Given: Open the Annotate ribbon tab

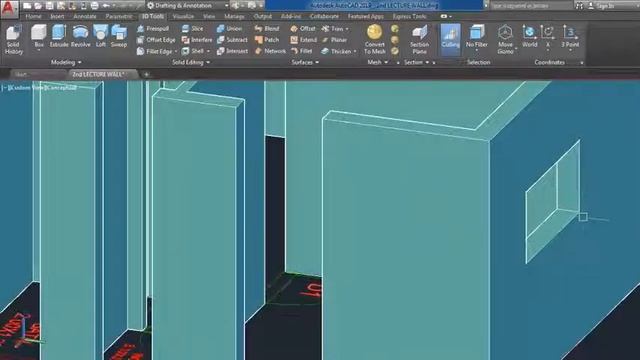Looking at the screenshot, I should pos(84,17).
